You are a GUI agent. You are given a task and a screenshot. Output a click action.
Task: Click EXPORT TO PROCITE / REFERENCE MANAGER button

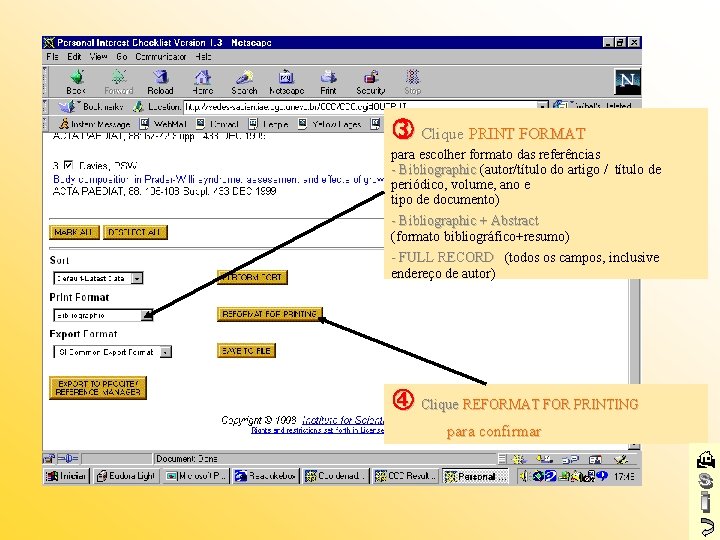pyautogui.click(x=98, y=388)
